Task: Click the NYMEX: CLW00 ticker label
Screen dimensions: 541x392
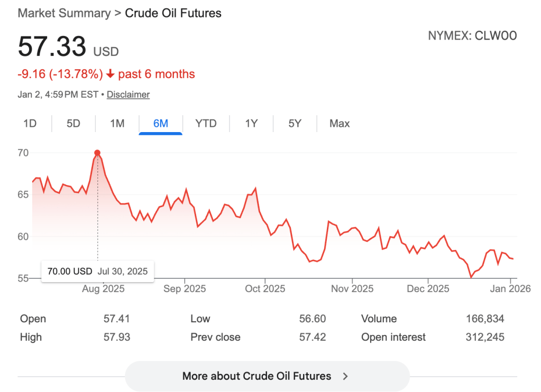Action: click(472, 36)
